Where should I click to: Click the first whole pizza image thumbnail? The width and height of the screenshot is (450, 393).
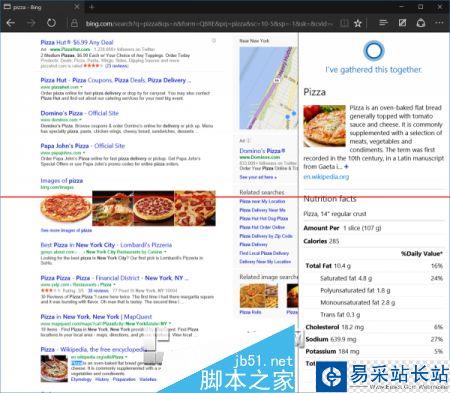pos(66,208)
